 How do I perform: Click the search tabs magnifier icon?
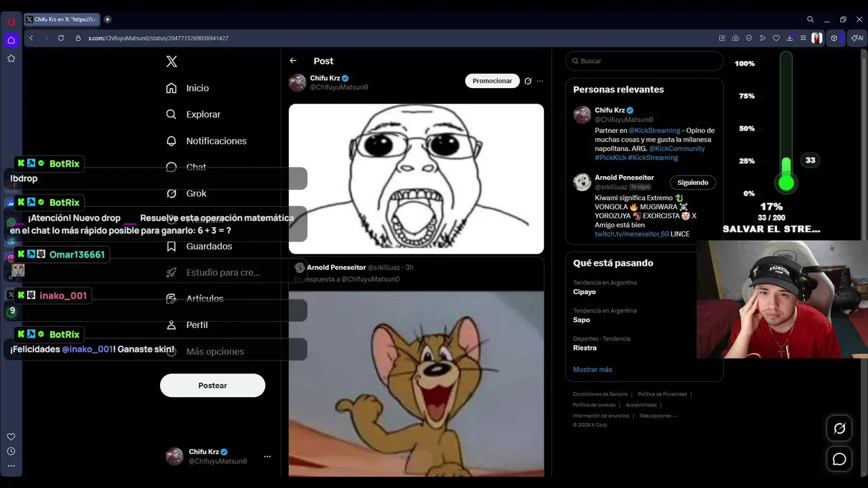(810, 20)
